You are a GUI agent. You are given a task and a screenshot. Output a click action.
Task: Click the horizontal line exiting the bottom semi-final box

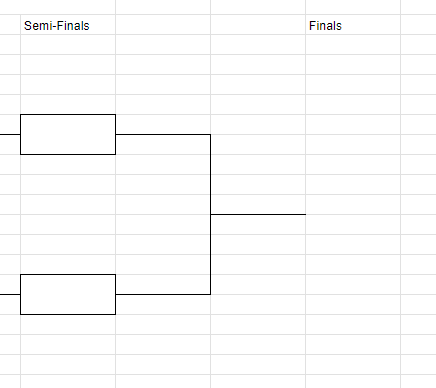[x=163, y=294]
